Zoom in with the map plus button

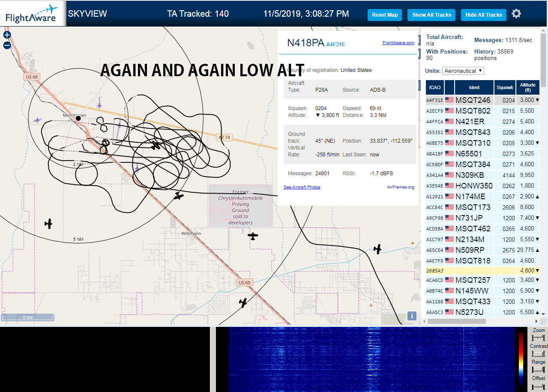[7, 35]
